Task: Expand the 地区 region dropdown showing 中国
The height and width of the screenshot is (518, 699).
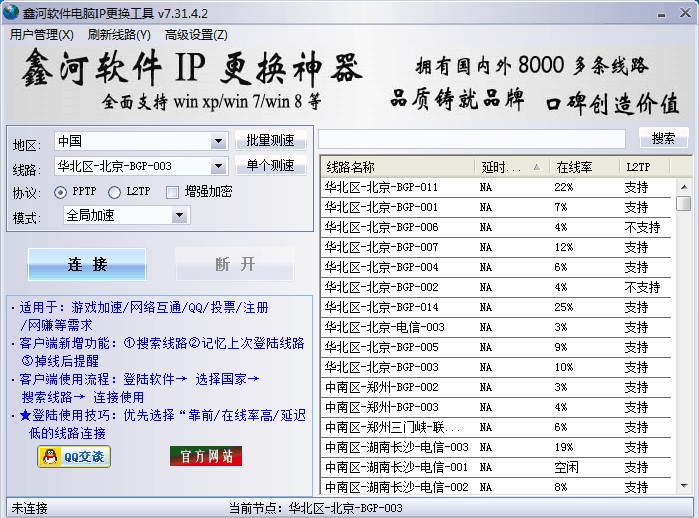Action: pos(218,142)
